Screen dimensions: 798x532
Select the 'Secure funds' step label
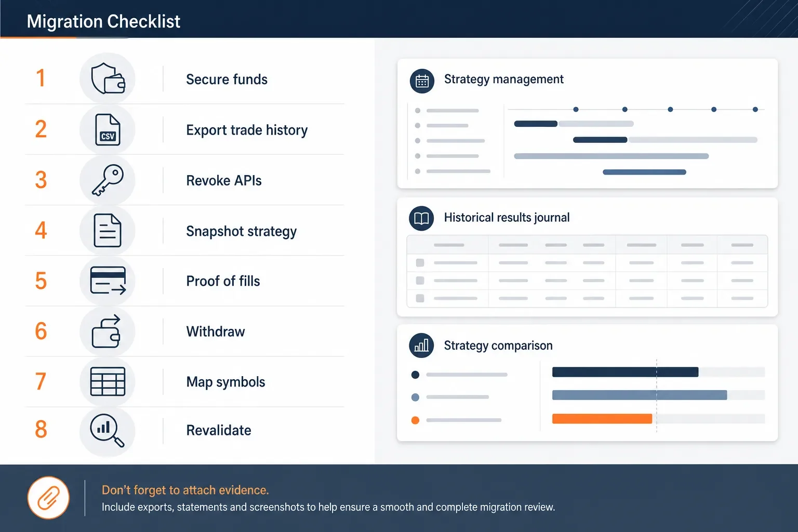point(227,79)
